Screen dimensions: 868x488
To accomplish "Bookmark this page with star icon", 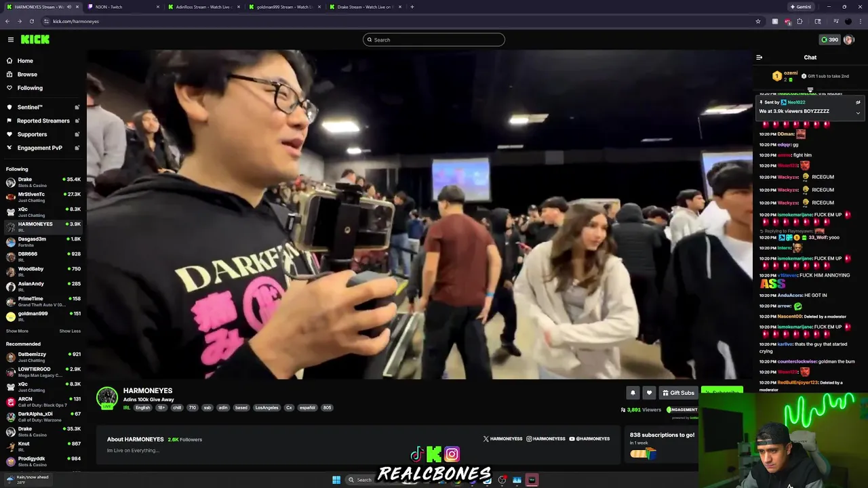I will [x=758, y=21].
